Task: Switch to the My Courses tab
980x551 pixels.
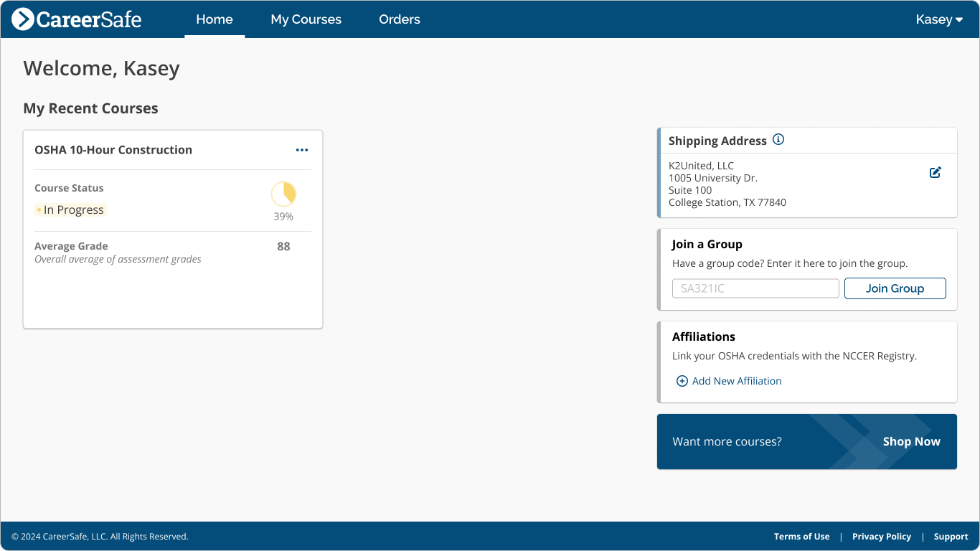Action: pyautogui.click(x=306, y=19)
